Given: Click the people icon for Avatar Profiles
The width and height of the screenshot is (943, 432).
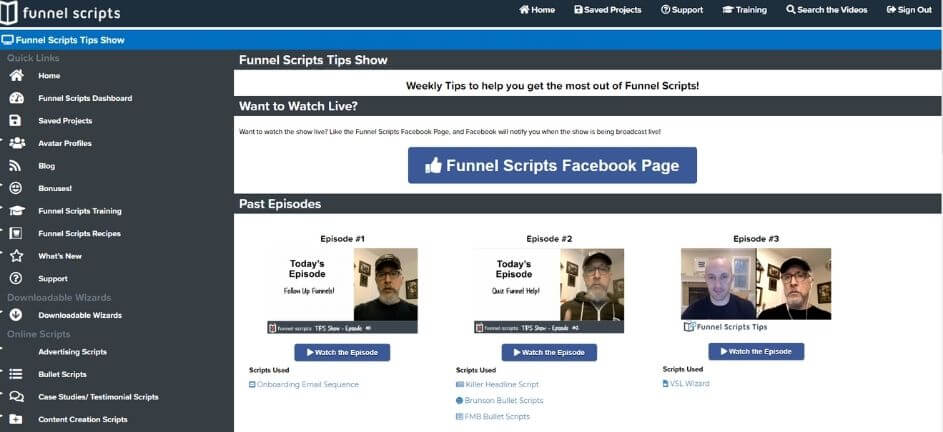Looking at the screenshot, I should click(17, 143).
